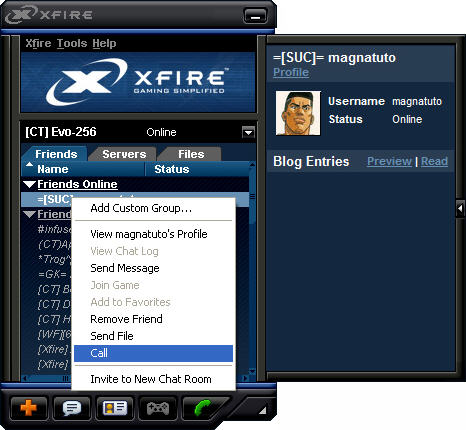
Task: Open the chat bubble message icon
Action: pyautogui.click(x=71, y=408)
